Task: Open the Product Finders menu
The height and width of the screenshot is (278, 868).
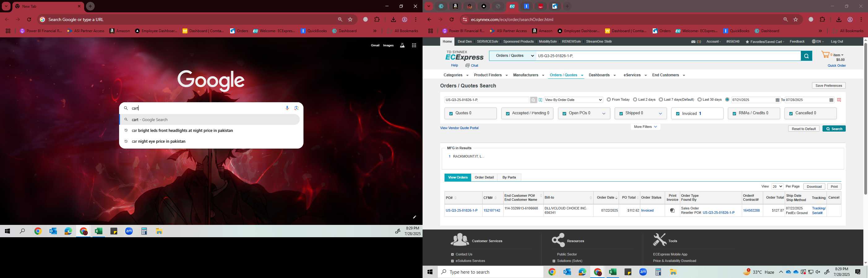Action: click(x=490, y=75)
